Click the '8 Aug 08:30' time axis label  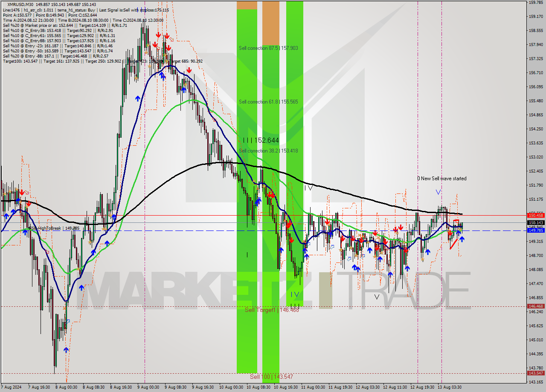click(x=94, y=387)
